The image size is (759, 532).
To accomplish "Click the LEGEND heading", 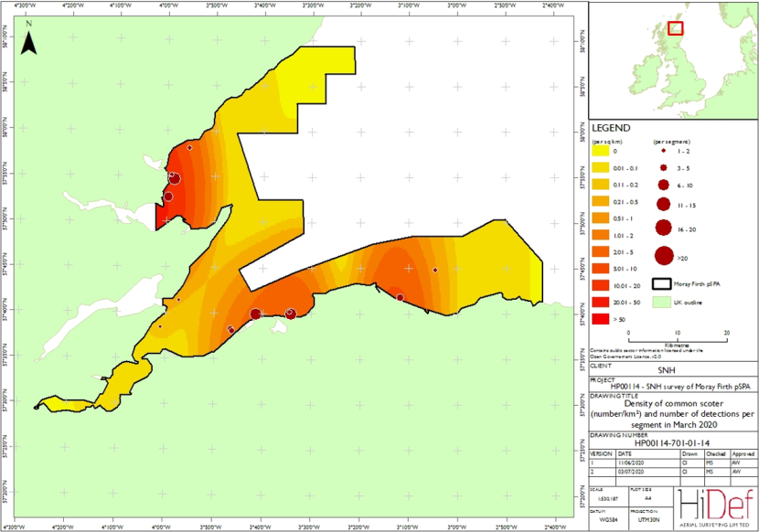I will coord(611,128).
